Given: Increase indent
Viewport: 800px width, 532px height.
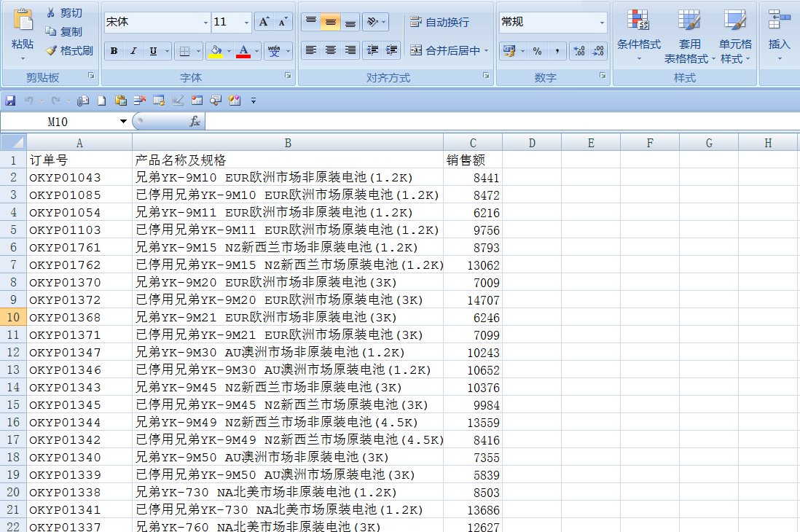Looking at the screenshot, I should [391, 50].
